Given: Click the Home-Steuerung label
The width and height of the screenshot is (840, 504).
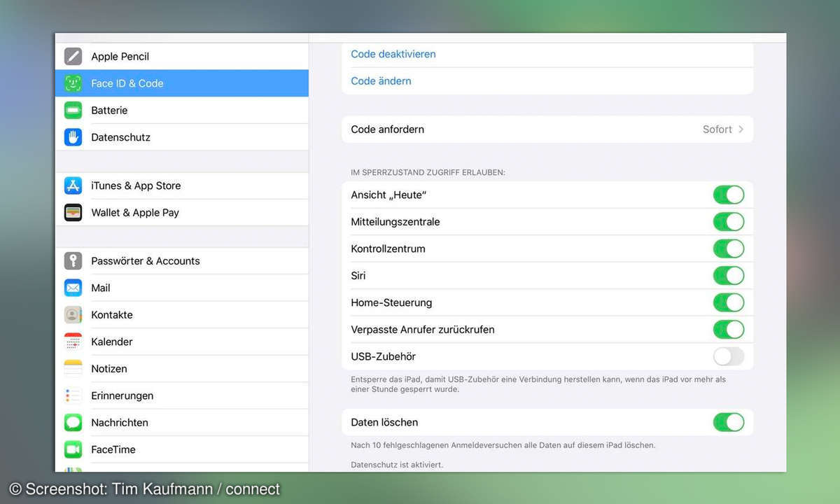Looking at the screenshot, I should tap(391, 302).
